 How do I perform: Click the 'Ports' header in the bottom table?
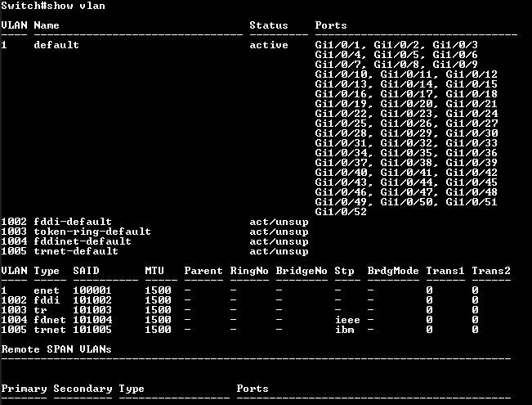pos(253,389)
